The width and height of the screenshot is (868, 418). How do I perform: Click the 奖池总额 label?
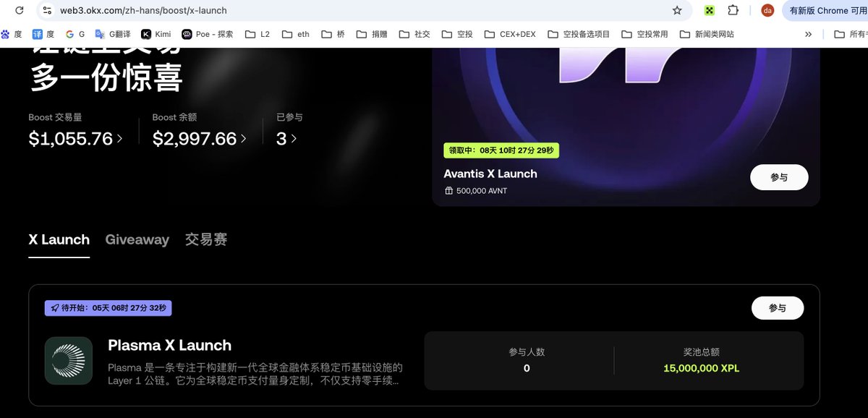pos(702,352)
